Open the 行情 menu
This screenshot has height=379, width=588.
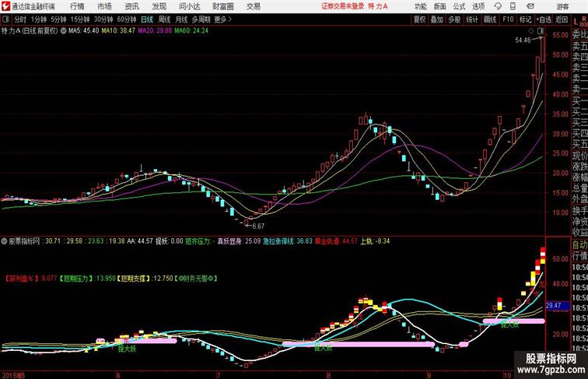tap(77, 6)
